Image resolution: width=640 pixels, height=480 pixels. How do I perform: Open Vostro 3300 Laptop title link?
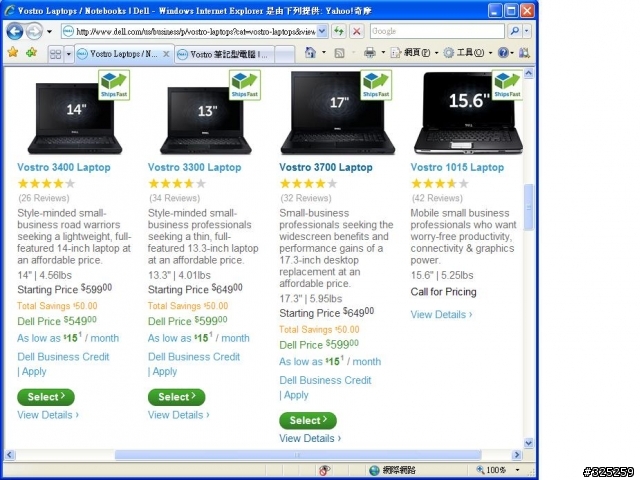point(194,167)
